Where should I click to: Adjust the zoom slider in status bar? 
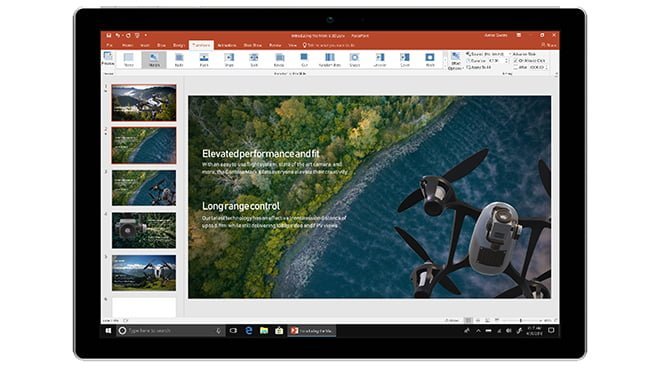tap(521, 320)
